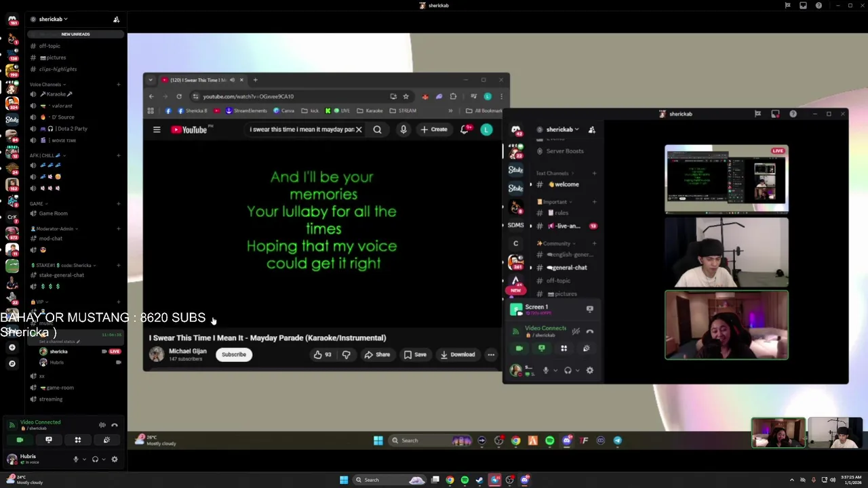Select the I Swear This Time Chrome tab
Viewport: 868px width, 488px height.
point(202,80)
